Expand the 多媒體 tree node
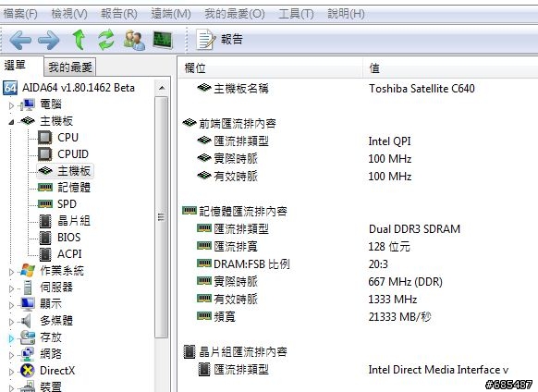The image size is (538, 392). [11, 322]
